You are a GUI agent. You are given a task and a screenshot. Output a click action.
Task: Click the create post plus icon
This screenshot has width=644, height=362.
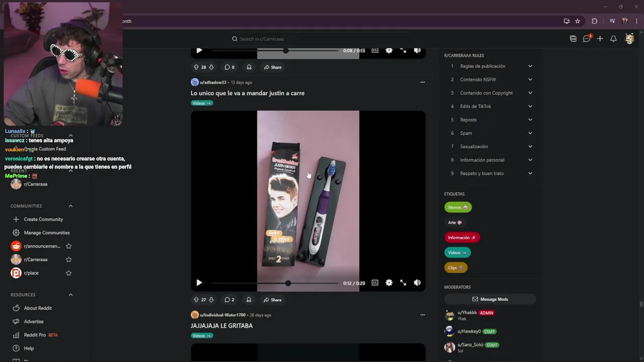point(600,39)
